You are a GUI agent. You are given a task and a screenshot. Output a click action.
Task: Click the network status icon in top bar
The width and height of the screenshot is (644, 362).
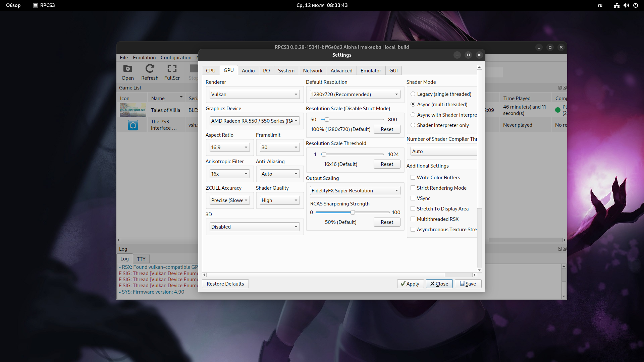616,5
